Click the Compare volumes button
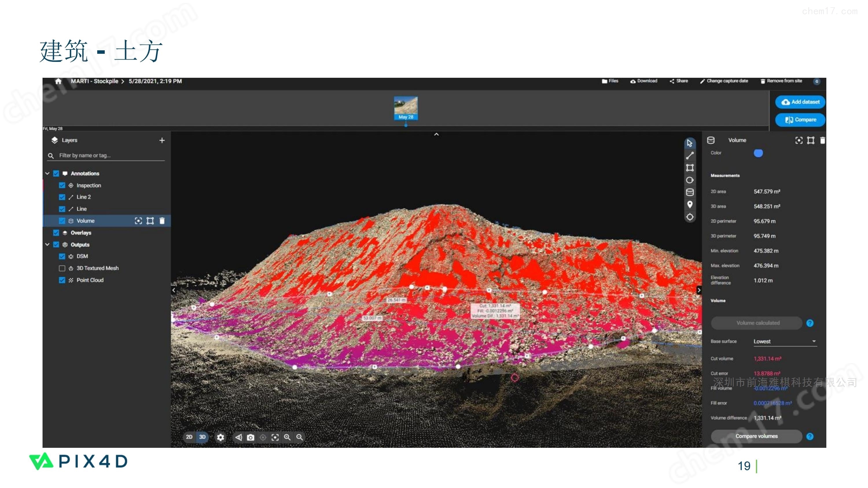The image size is (868, 488). pyautogui.click(x=757, y=436)
